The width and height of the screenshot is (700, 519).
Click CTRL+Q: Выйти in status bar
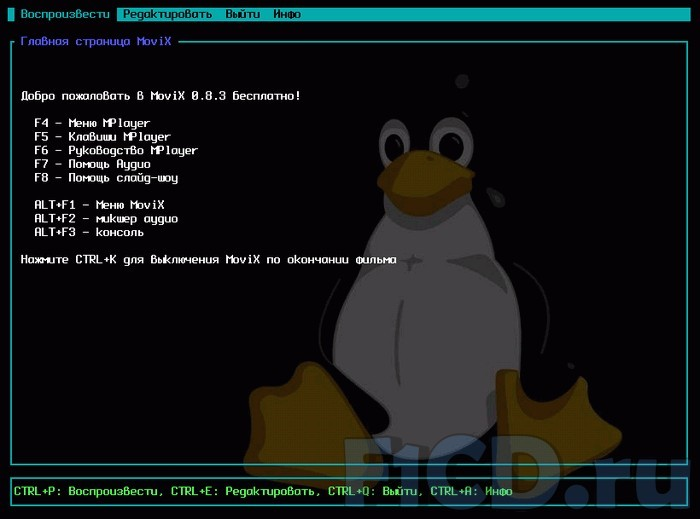(372, 491)
